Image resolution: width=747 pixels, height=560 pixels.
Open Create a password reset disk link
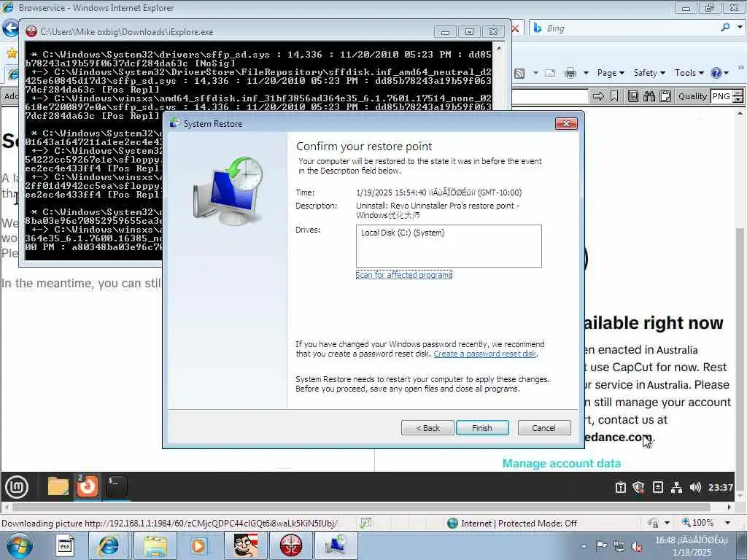coord(485,354)
